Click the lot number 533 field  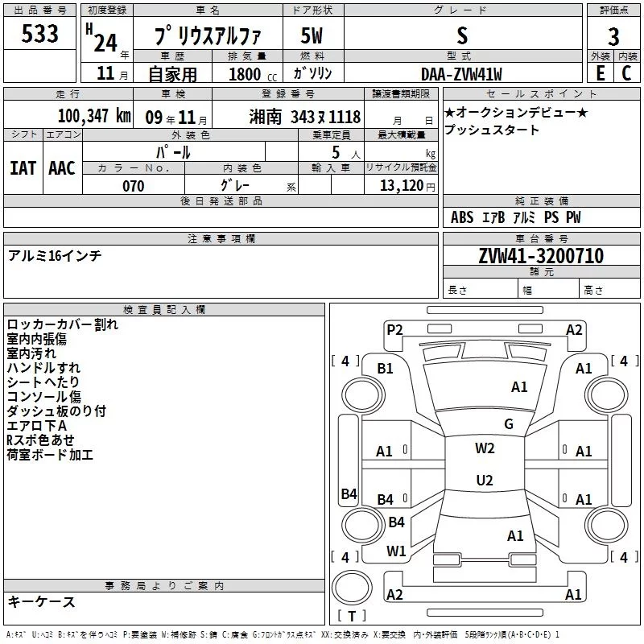pyautogui.click(x=39, y=33)
